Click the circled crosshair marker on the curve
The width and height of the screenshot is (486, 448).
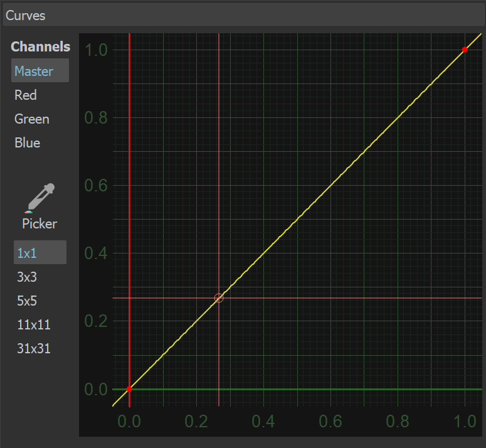pyautogui.click(x=219, y=298)
